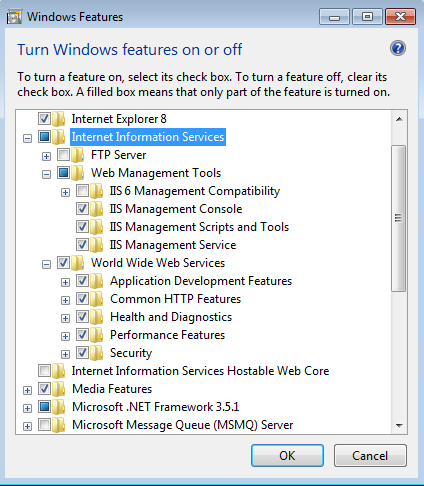424x486 pixels.
Task: Confirm changes with the OK button
Action: tap(287, 456)
